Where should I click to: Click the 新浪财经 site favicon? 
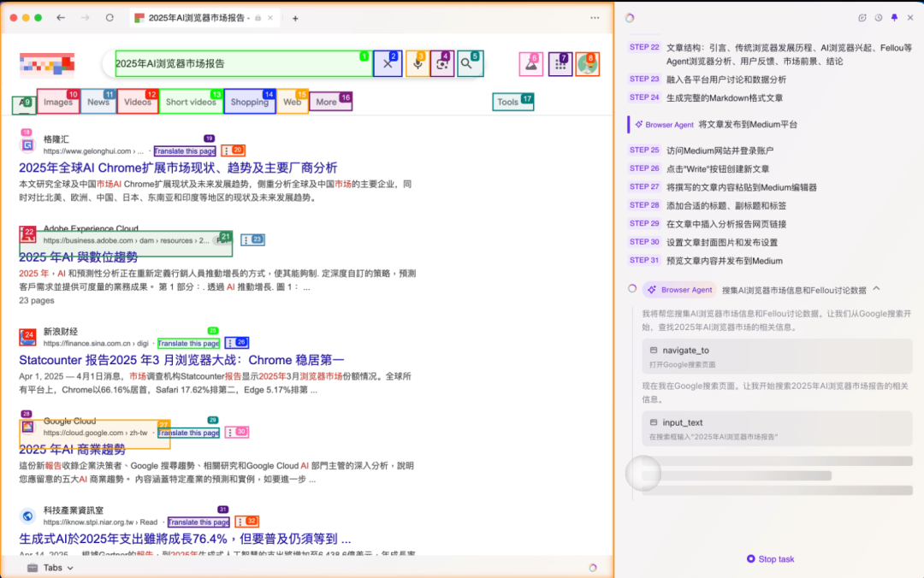pos(27,337)
